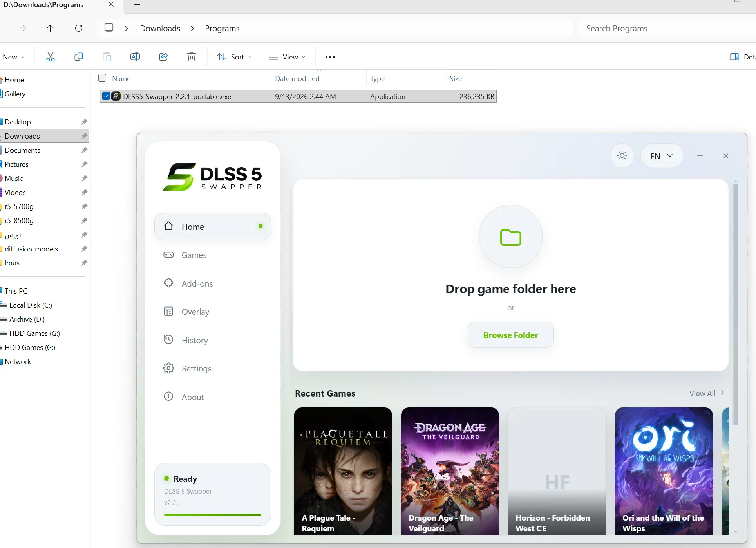
Task: Click View All recent games link
Action: [707, 393]
